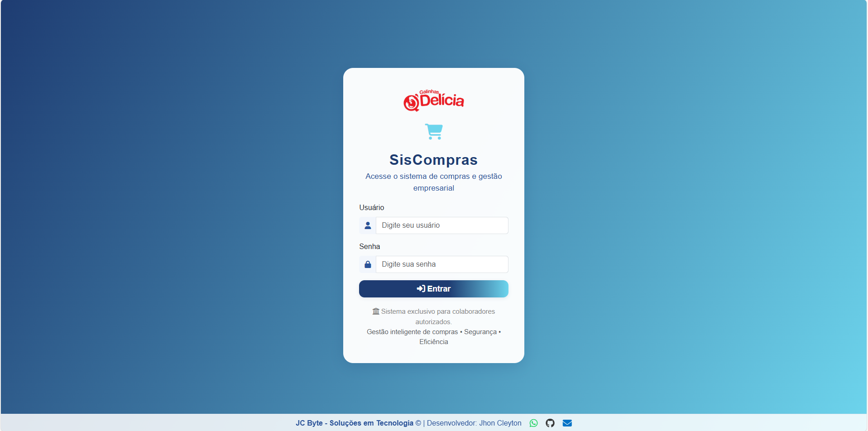Click the building icon near authorization notice
This screenshot has width=868, height=431.
click(376, 311)
